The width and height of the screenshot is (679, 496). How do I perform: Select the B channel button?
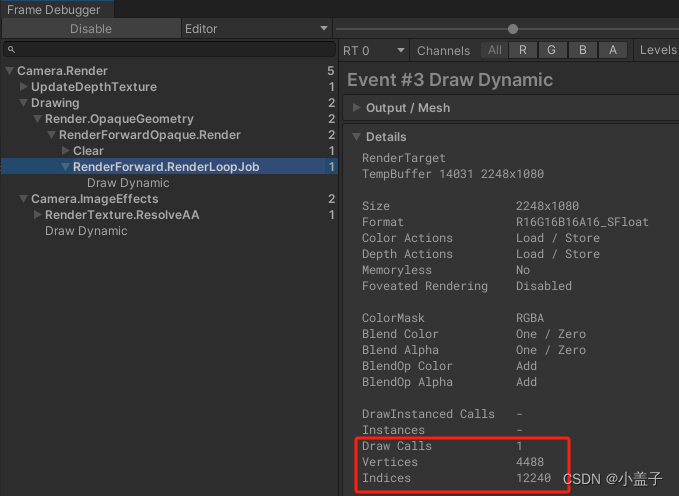point(582,50)
